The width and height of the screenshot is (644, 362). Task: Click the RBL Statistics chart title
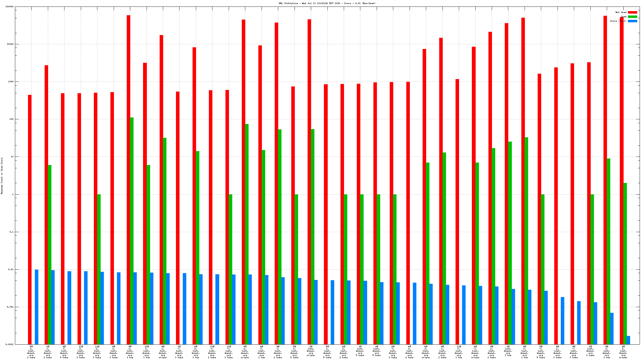(327, 3)
